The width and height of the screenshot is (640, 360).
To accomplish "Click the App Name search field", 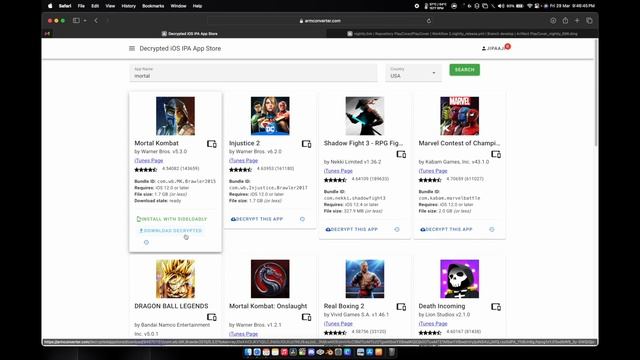I will click(253, 73).
